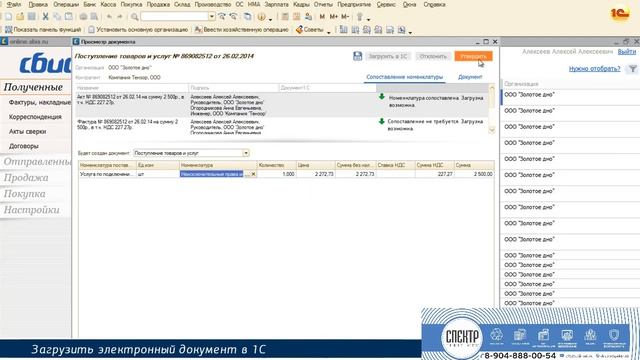Image resolution: width=640 pixels, height=360 pixels.
Task: Click the diskette save icon beside Загрузить в 1С
Action: (358, 56)
